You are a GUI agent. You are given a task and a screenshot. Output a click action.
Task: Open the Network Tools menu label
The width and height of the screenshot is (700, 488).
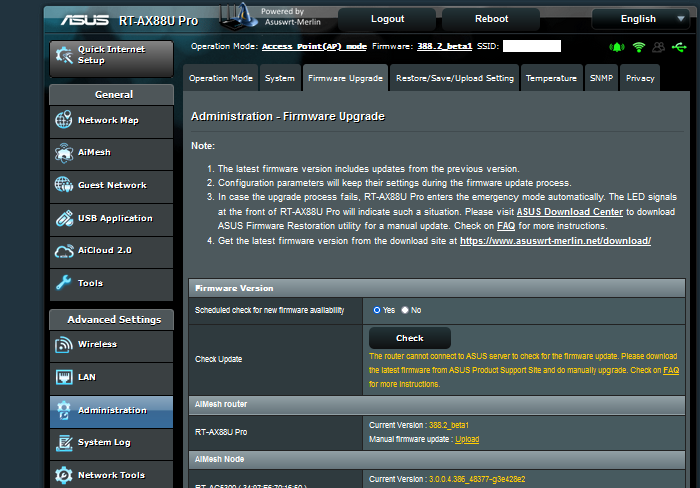111,475
